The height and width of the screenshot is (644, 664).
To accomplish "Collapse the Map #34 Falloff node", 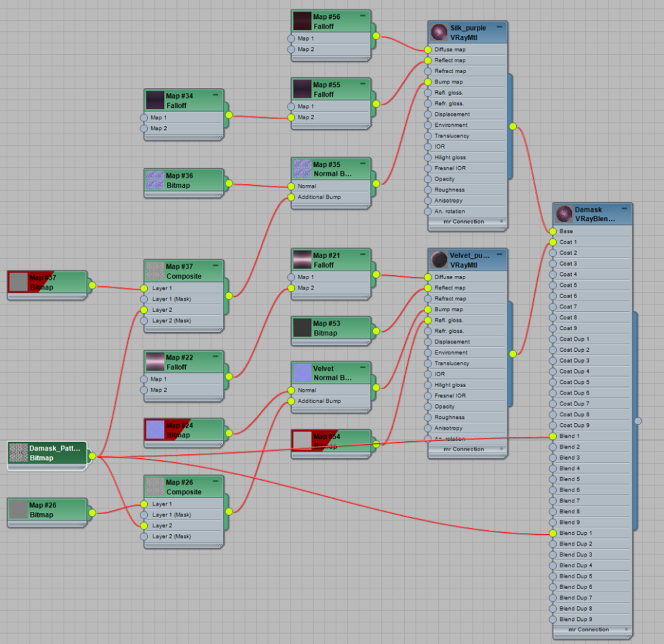I will pos(215,96).
